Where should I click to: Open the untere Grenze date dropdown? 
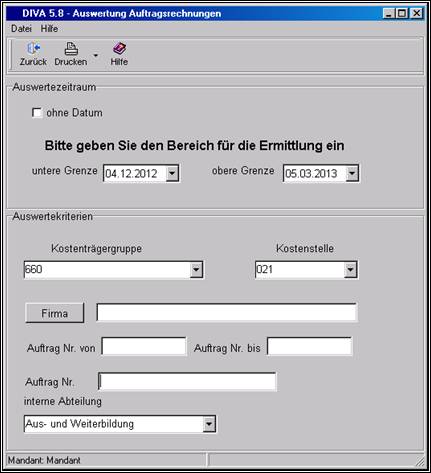pos(172,173)
